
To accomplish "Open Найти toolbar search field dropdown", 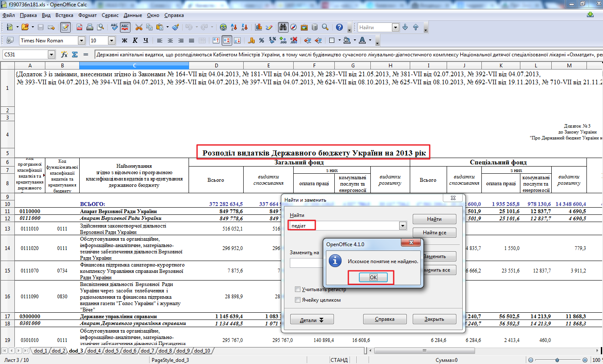I will 395,27.
